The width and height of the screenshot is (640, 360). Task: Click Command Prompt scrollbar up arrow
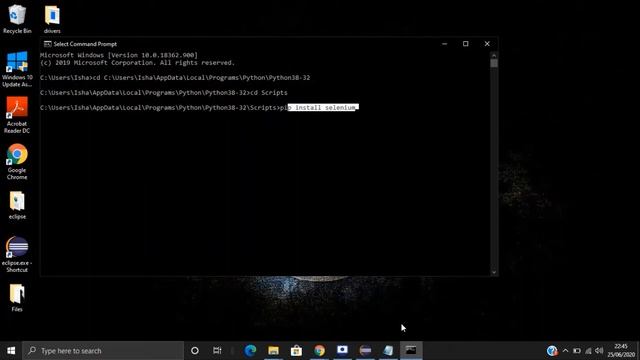point(494,55)
